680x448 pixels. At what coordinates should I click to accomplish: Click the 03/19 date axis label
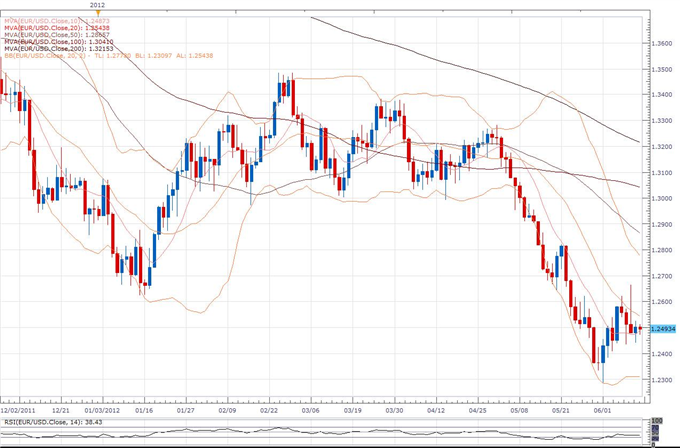(352, 410)
